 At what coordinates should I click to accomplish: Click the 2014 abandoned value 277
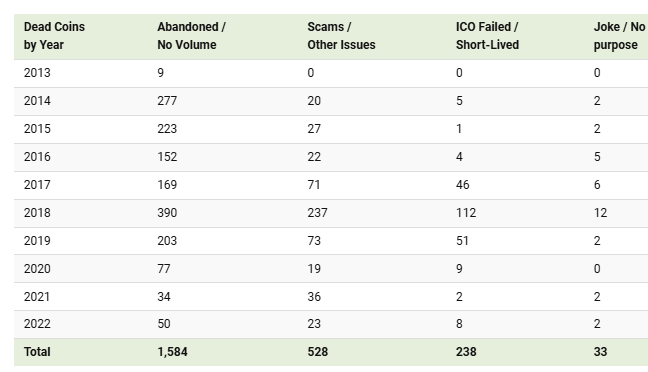click(167, 101)
